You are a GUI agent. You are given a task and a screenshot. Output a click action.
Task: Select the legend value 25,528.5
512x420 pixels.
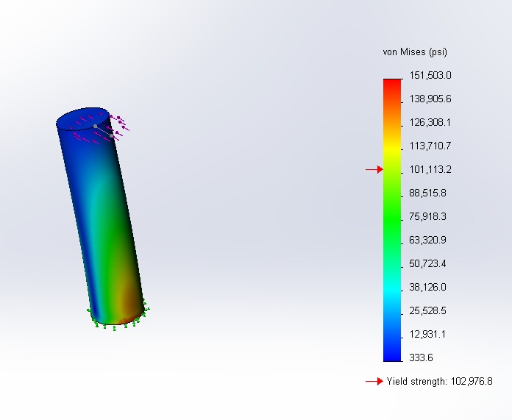tap(427, 310)
